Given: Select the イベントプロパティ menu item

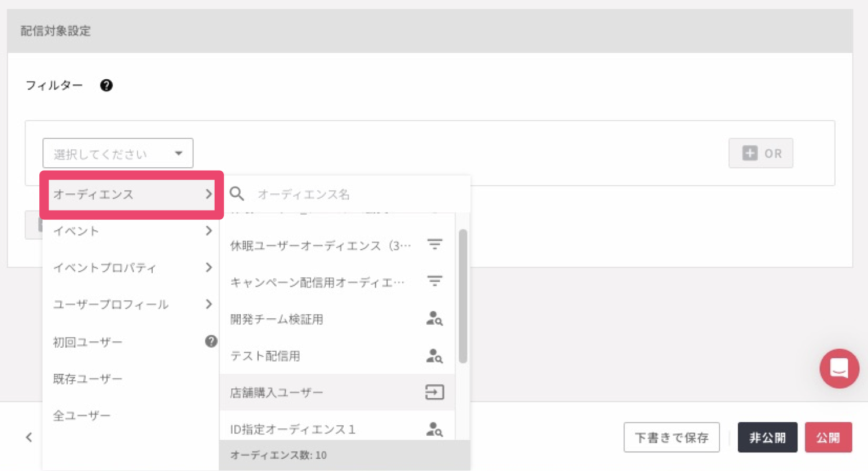Looking at the screenshot, I should point(132,268).
